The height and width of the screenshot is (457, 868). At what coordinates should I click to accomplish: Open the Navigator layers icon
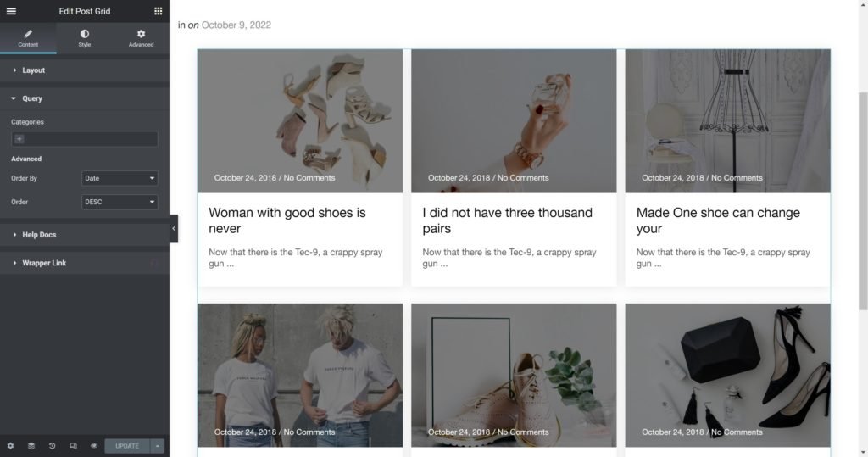point(31,446)
